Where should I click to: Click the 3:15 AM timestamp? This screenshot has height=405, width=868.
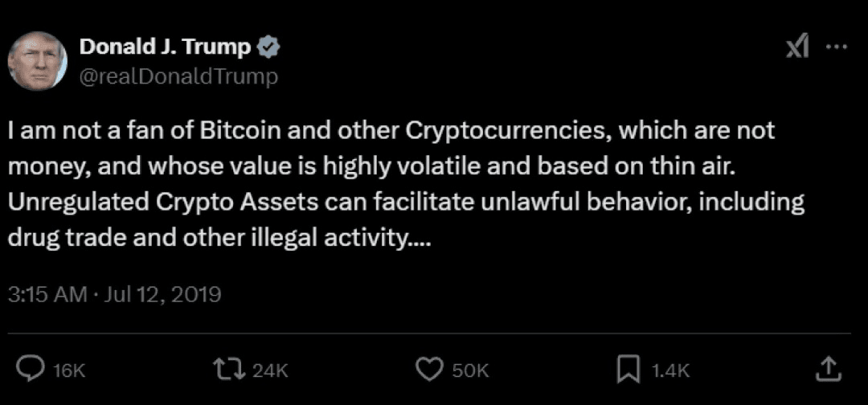(47, 295)
